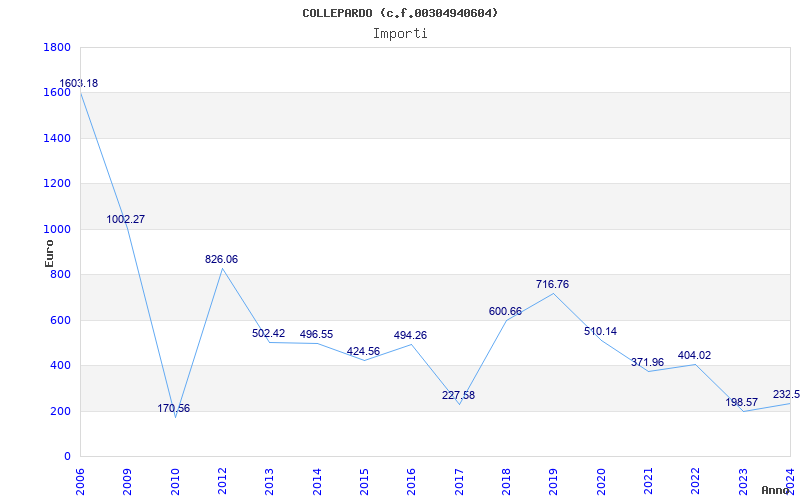Screen dimensions: 800x500
Task: Select data label 1002.27
Action: pyautogui.click(x=126, y=219)
